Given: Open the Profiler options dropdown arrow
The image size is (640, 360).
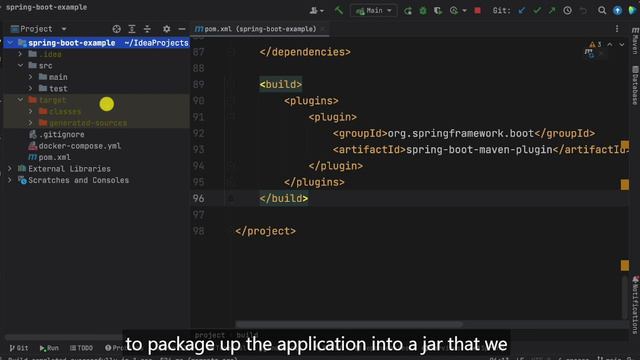Looking at the screenshot, I should coord(464,11).
